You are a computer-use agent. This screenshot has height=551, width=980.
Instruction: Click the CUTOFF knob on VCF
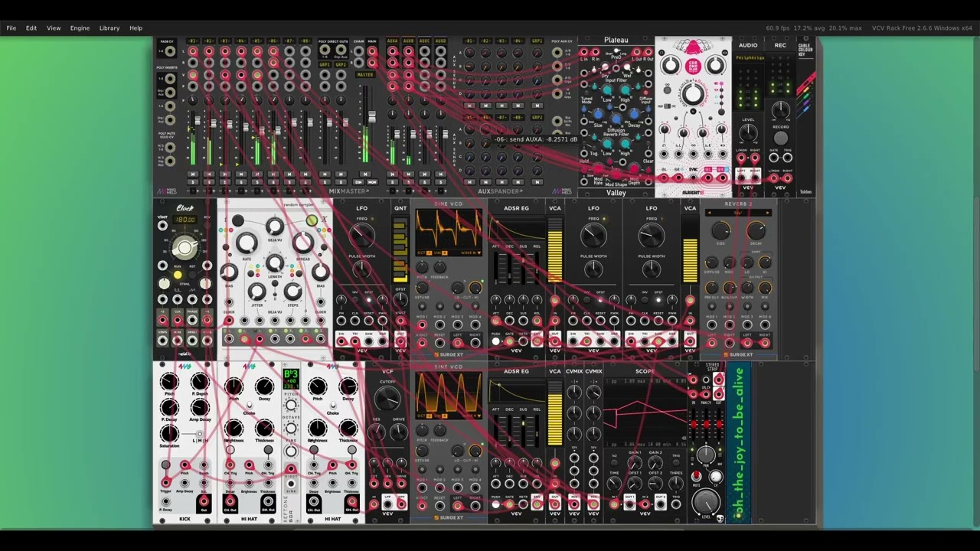point(387,398)
